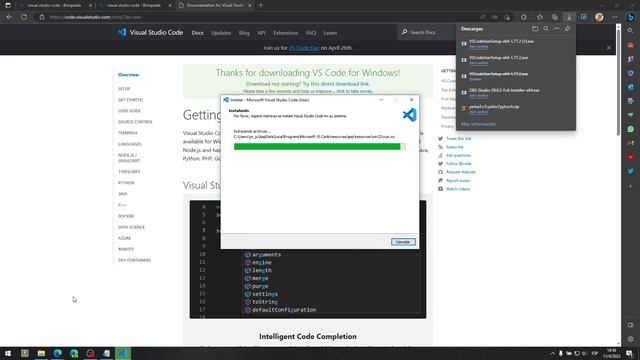Click sidebar search icon in Edge
640x360 pixels.
[631, 31]
